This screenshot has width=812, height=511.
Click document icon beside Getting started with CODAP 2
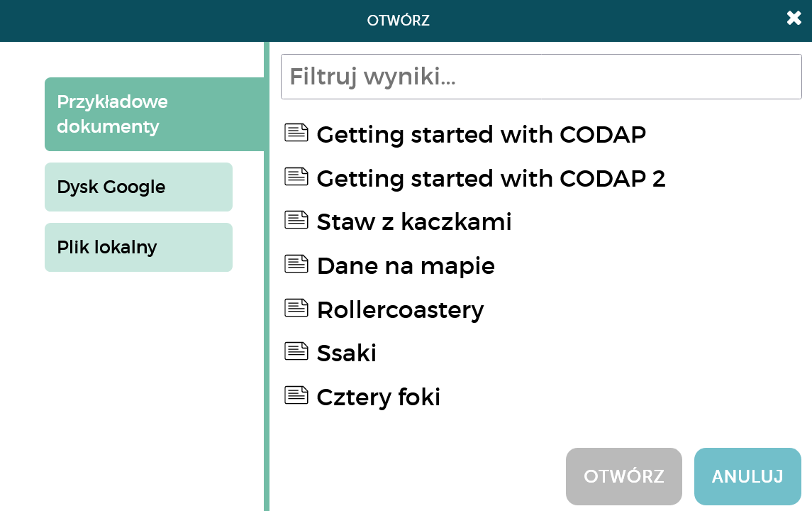[x=296, y=177]
